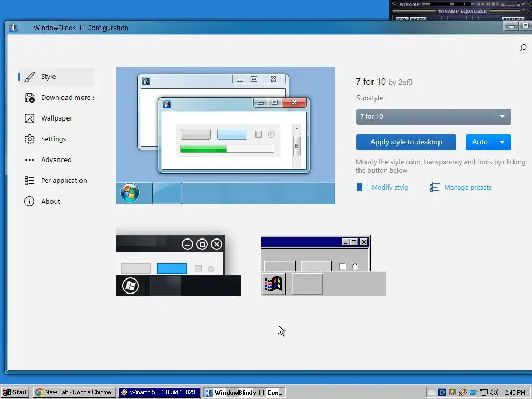
Task: Click the Manage presets link
Action: 468,187
